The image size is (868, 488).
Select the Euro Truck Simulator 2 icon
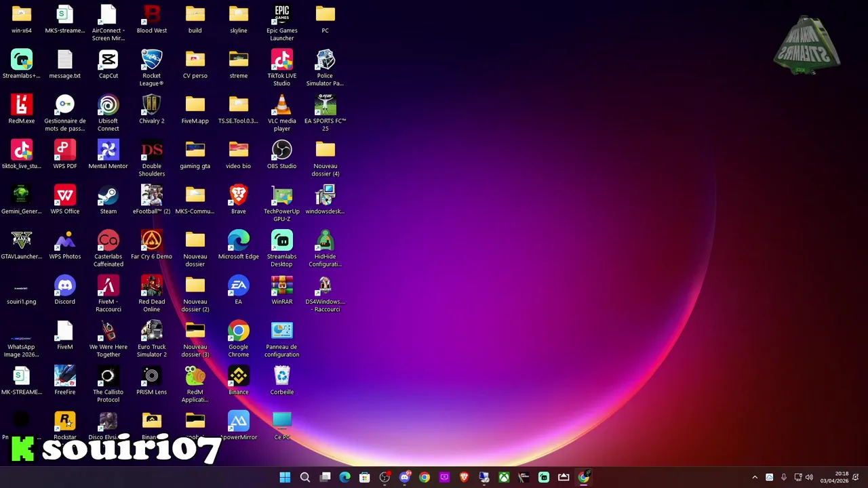point(152,339)
